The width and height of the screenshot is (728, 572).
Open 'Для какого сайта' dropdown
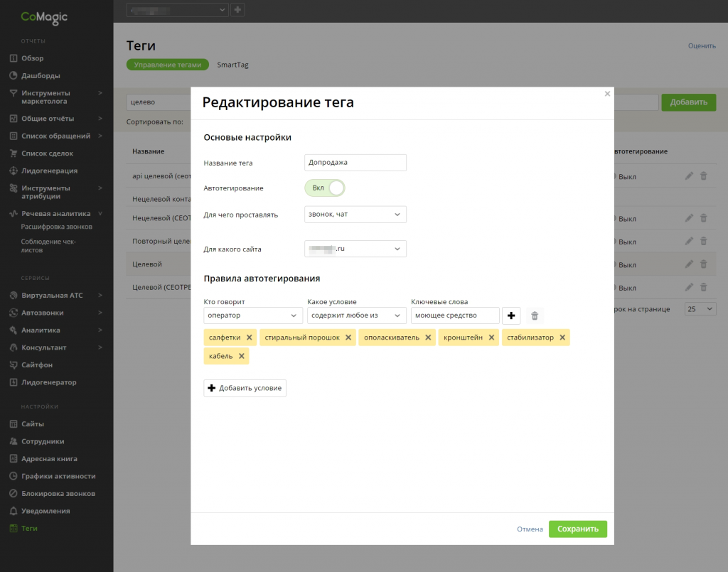coord(355,249)
